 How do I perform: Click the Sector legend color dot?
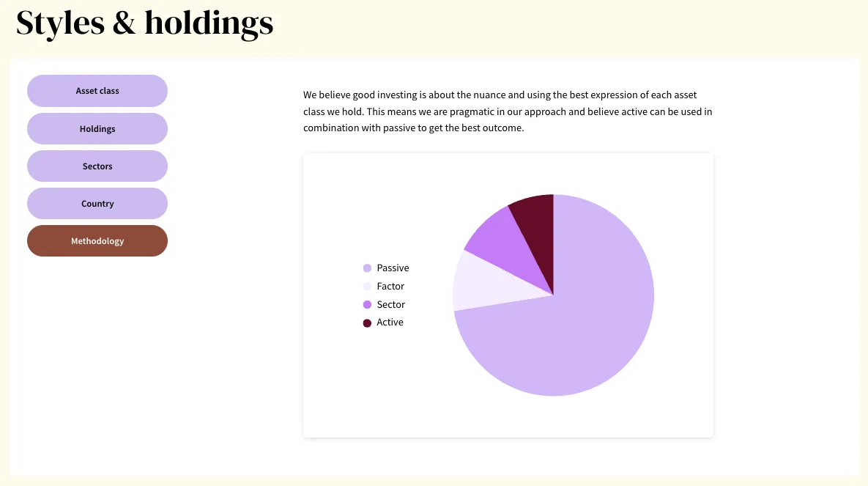tap(367, 305)
